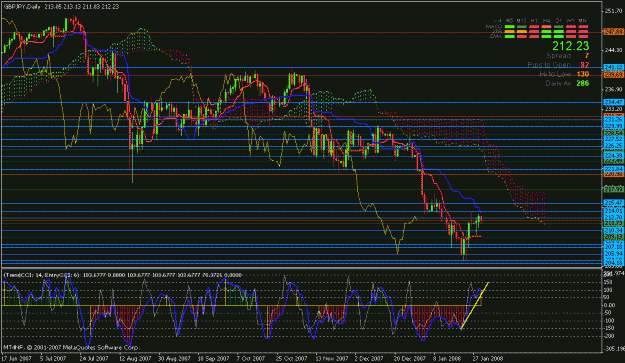625x363 pixels.
Task: Click the 20 Dec 2007 date label
Action: (x=410, y=358)
